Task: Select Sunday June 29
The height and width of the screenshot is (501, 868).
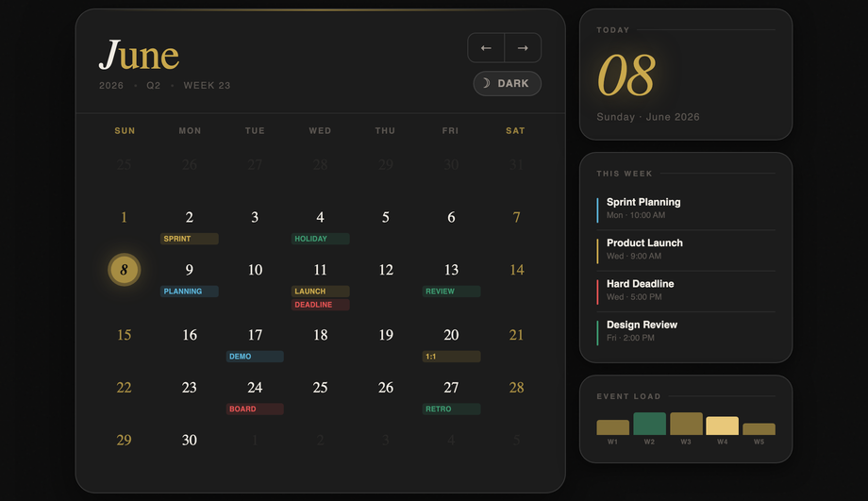Action: click(124, 441)
